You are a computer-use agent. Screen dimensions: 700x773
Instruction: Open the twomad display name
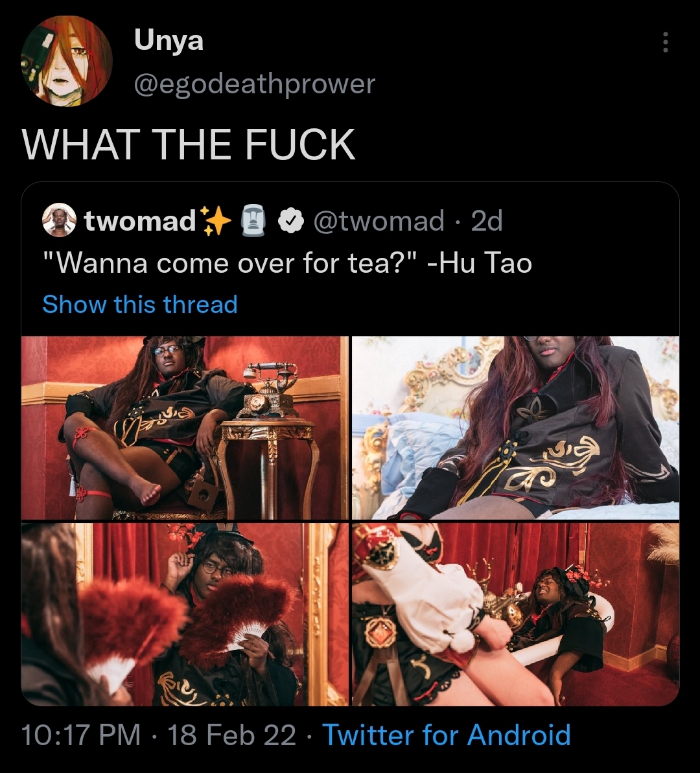click(140, 220)
